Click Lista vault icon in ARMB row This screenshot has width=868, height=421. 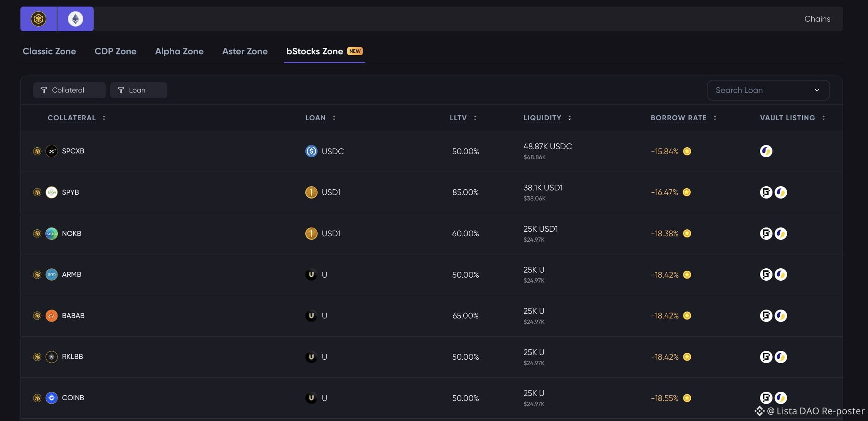[781, 274]
